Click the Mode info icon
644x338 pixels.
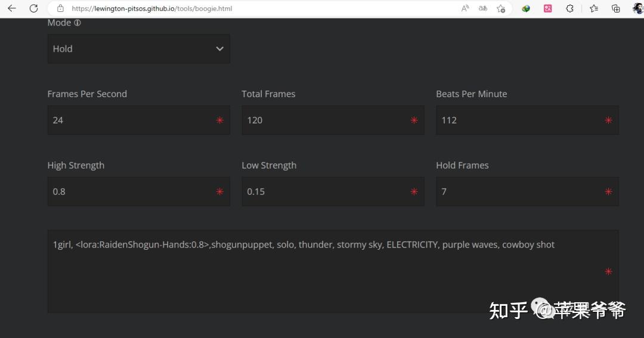(x=78, y=23)
